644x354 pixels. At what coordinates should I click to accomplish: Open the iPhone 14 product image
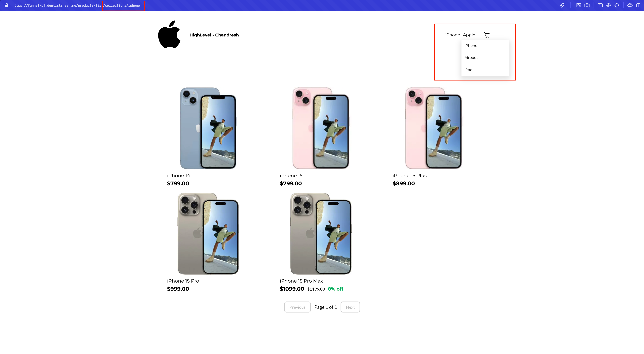pyautogui.click(x=208, y=128)
